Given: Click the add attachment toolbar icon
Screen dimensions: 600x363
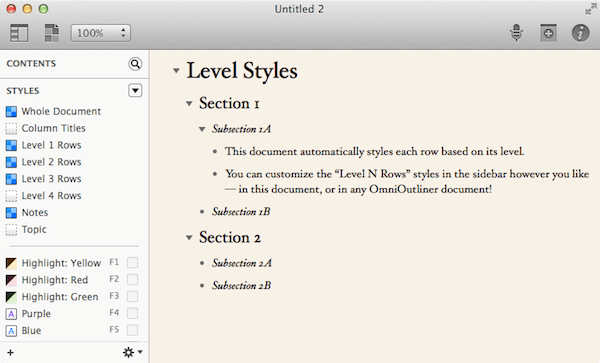Looking at the screenshot, I should tap(548, 33).
